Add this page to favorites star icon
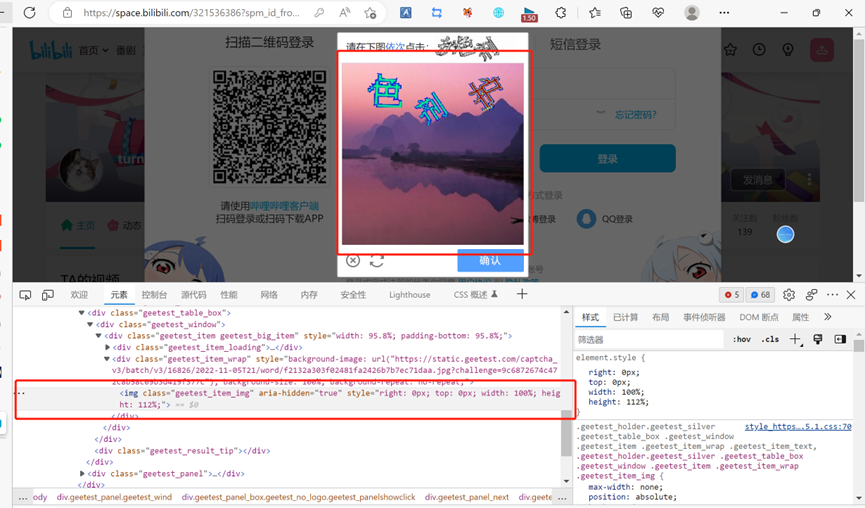Screen dimensions: 865x508 click(370, 12)
